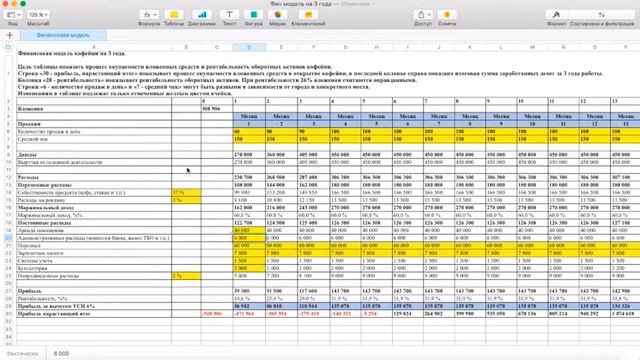Open the Масштаб zoom percentage dropdown

click(x=38, y=15)
